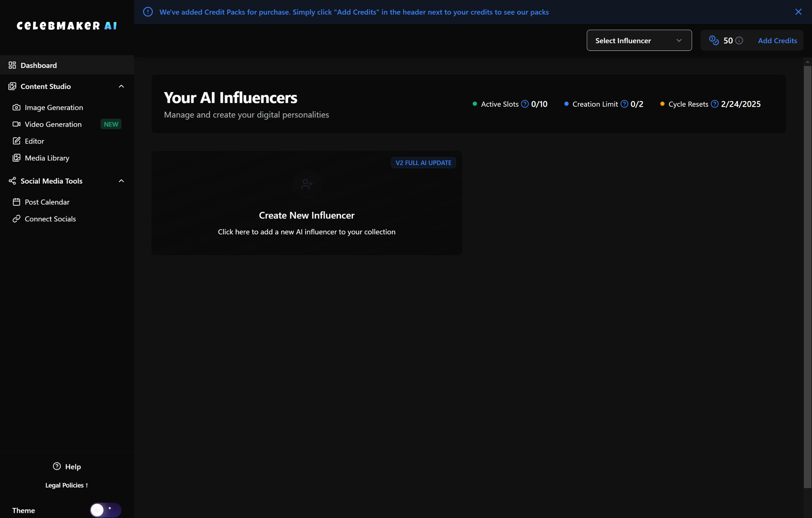Click the info icon next to 50 credits
The width and height of the screenshot is (812, 518).
point(739,41)
